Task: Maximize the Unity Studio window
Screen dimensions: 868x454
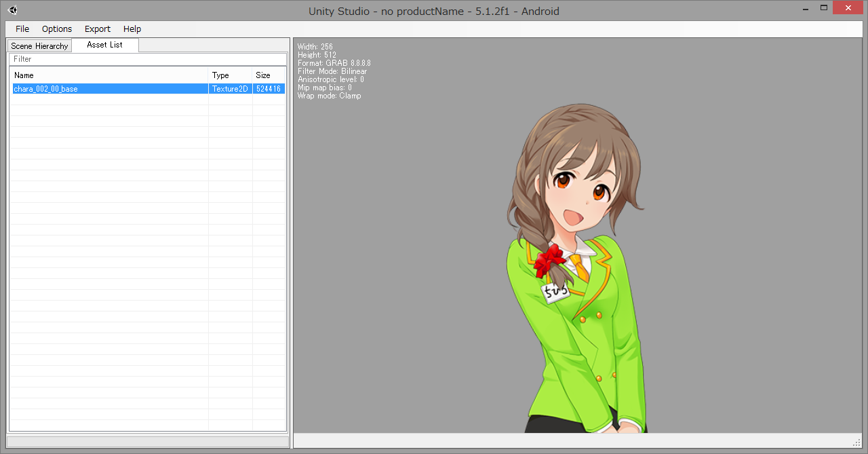Action: pyautogui.click(x=823, y=7)
